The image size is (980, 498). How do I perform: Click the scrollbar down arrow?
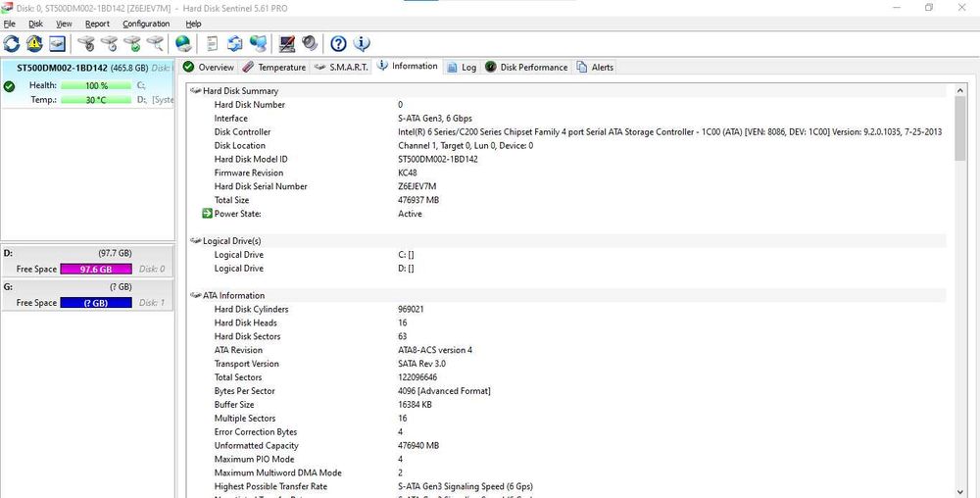[x=960, y=492]
